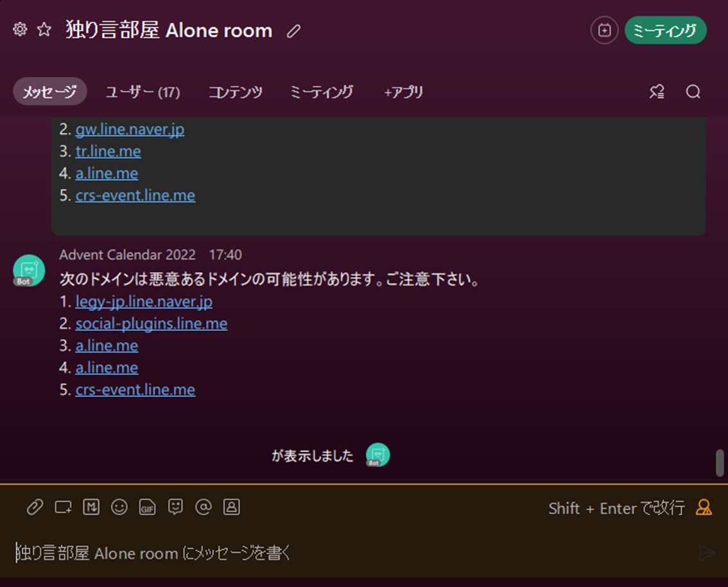Add an app via +アプリ tab

(x=403, y=92)
